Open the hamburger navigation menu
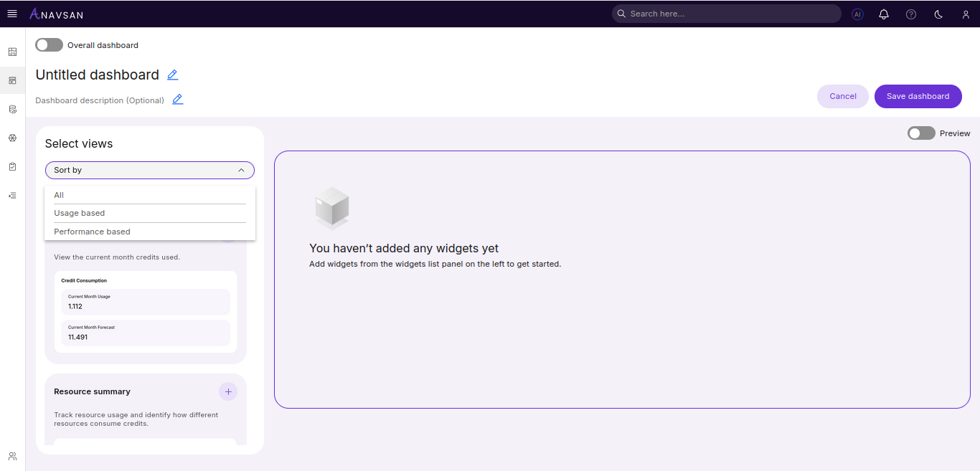980x471 pixels. 12,14
